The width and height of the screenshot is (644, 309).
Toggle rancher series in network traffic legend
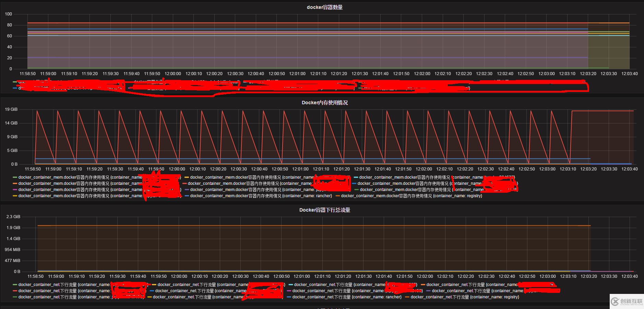click(347, 297)
